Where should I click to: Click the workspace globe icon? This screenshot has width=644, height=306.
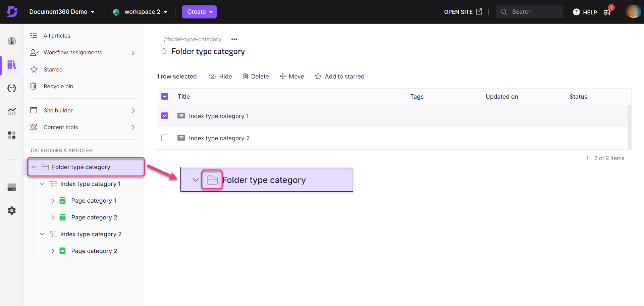click(x=116, y=12)
